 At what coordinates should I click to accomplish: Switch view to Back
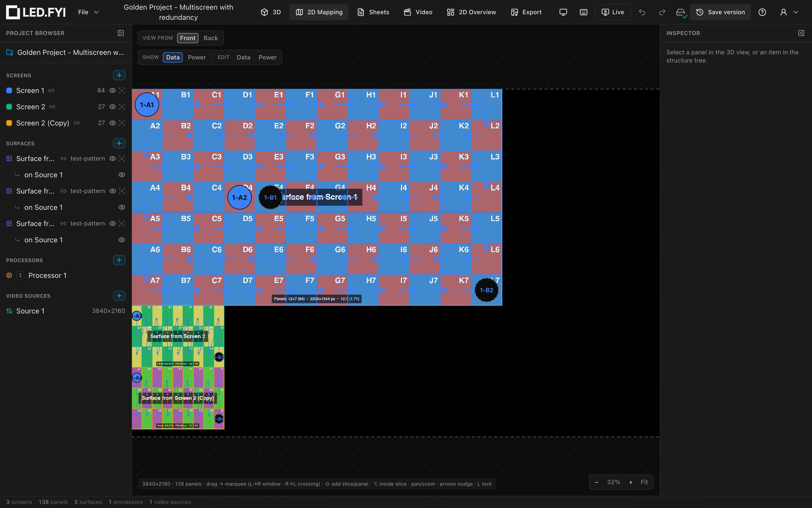tap(211, 38)
